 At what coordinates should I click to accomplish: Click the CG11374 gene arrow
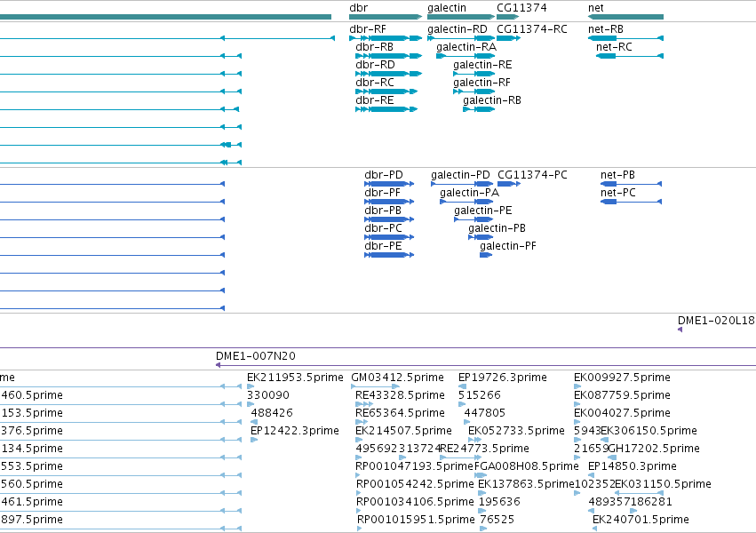[507, 17]
